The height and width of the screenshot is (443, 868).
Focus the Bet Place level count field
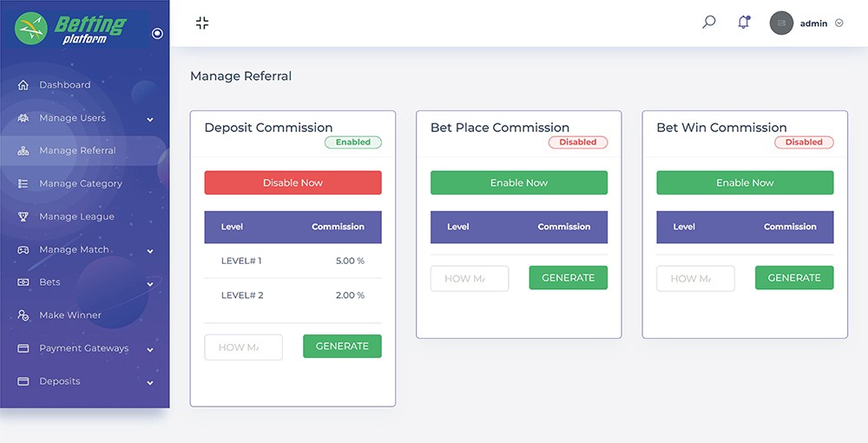470,279
